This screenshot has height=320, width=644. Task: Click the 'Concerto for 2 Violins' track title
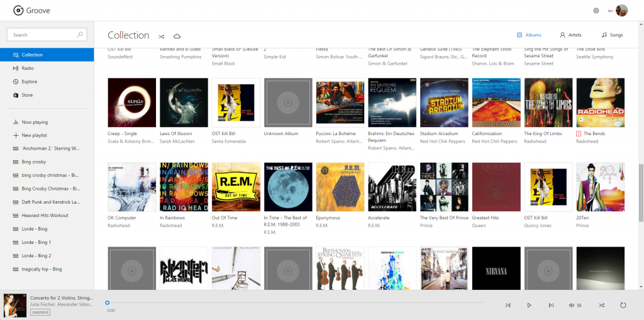coord(62,298)
